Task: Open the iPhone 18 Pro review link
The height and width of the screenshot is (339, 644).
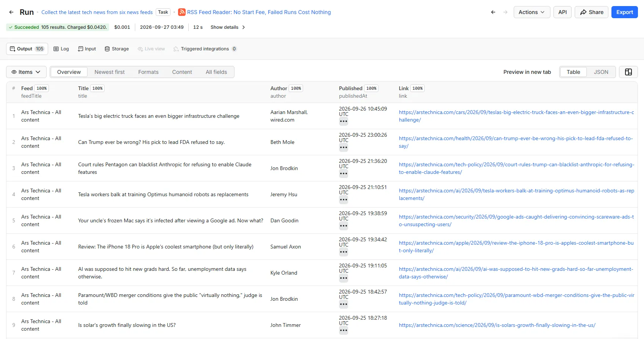Action: tap(516, 247)
